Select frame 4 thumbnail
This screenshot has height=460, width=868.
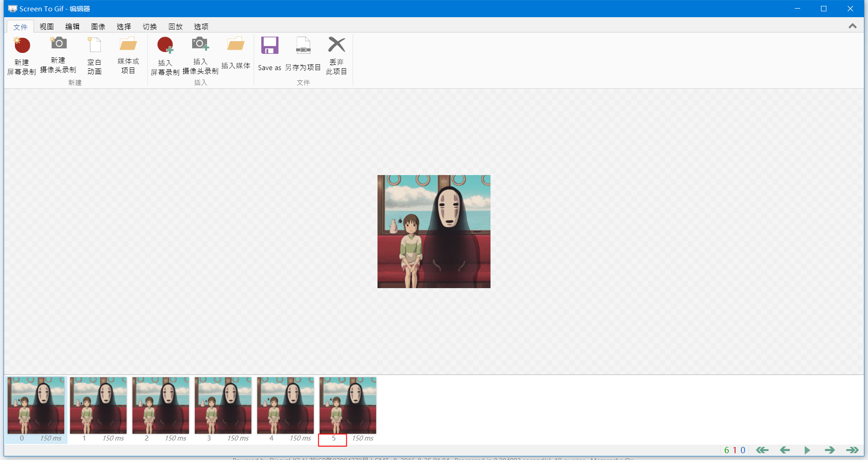coord(286,406)
